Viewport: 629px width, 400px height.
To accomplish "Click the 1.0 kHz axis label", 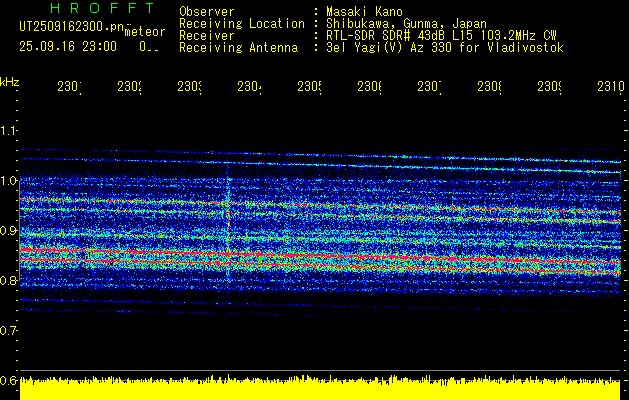I will point(9,180).
